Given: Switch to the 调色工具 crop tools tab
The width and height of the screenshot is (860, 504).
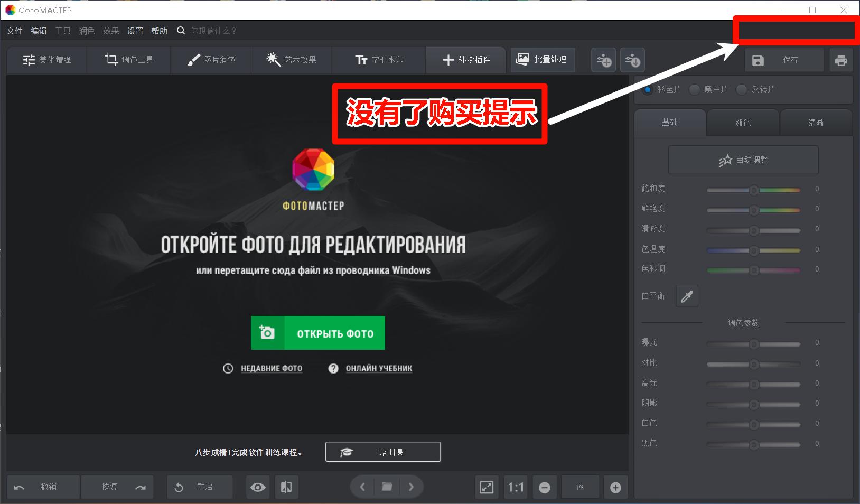Looking at the screenshot, I should pos(129,60).
